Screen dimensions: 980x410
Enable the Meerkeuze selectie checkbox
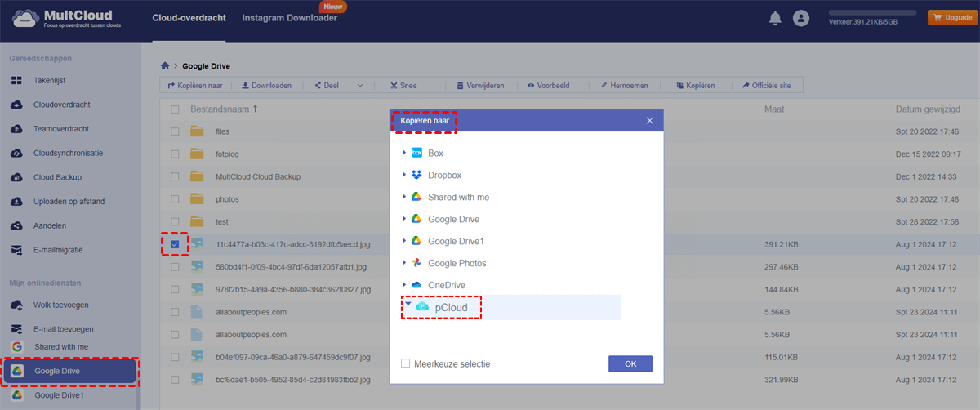click(406, 363)
